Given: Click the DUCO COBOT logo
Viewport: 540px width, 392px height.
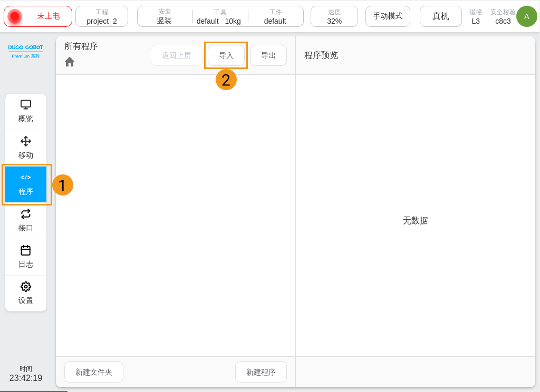Looking at the screenshot, I should pos(26,51).
